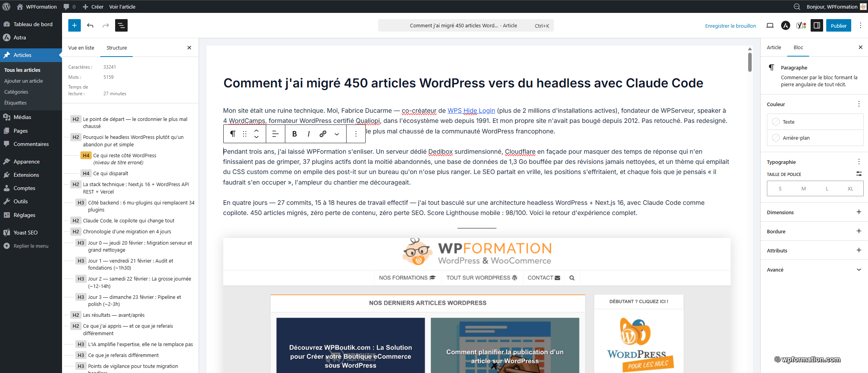
Task: Collapse the admin menu with Replier le menu
Action: [x=31, y=246]
